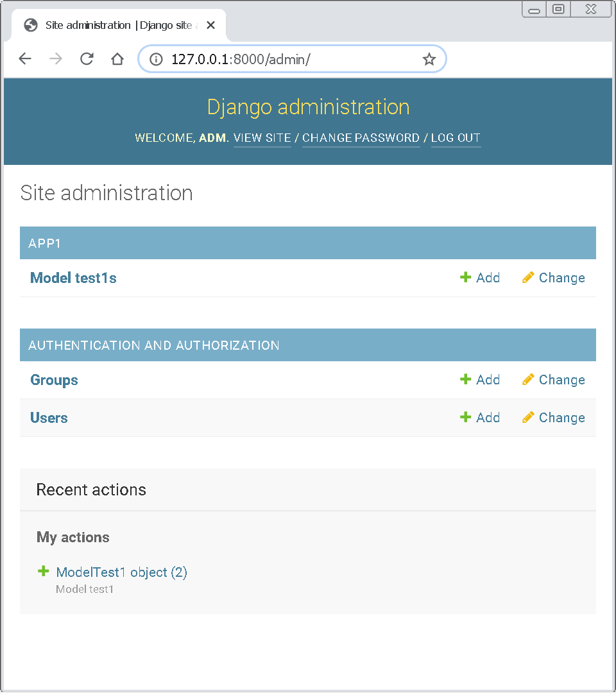The image size is (616, 693).
Task: Close the Site administration browser tab
Action: tap(210, 25)
